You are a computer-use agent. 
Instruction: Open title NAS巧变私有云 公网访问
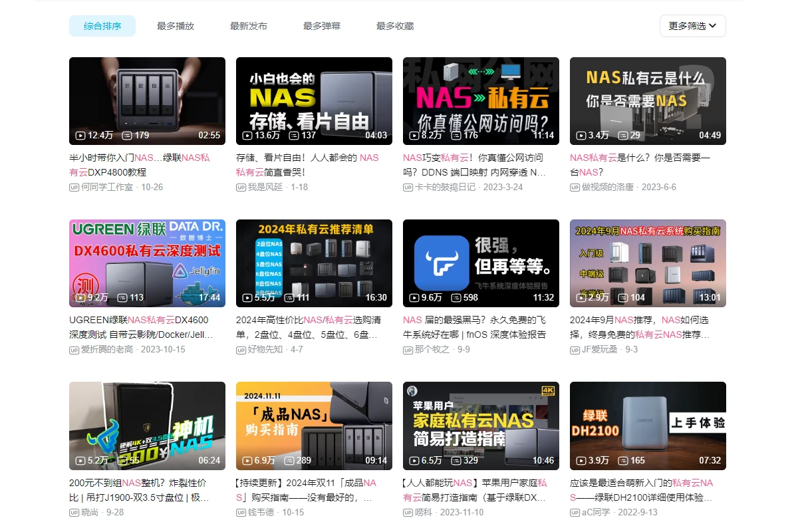[474, 165]
